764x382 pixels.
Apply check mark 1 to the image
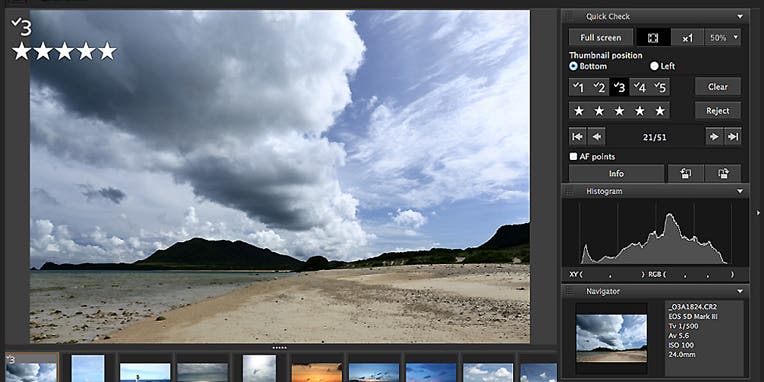coord(578,87)
